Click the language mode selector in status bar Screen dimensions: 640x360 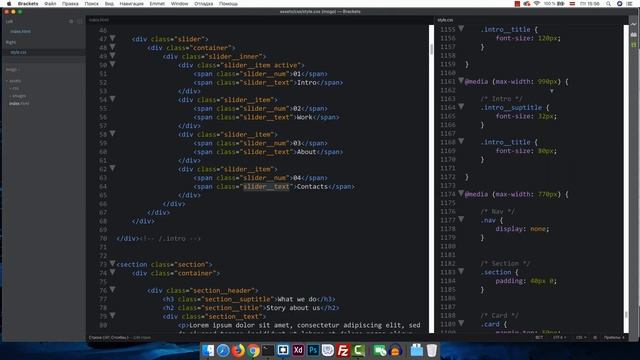581,338
